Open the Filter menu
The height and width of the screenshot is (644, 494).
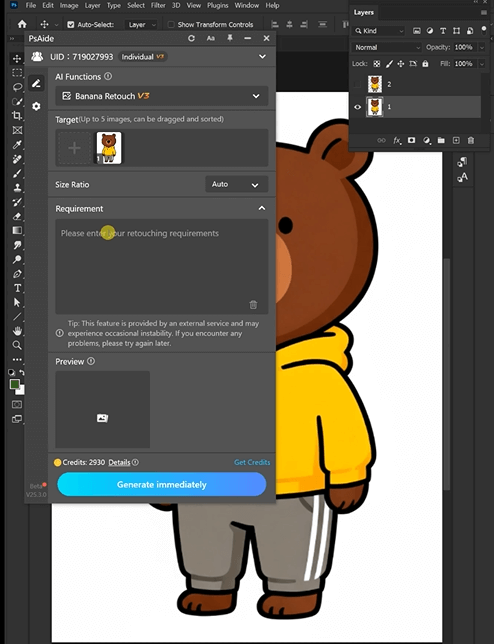(158, 5)
